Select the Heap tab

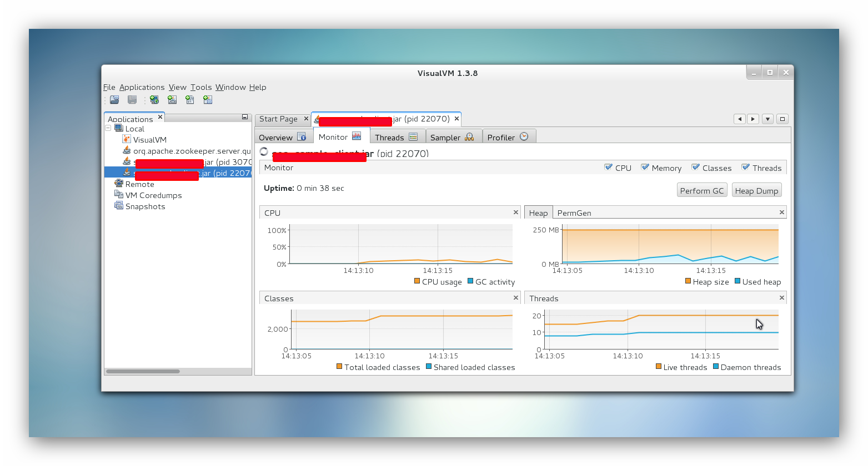(x=538, y=212)
